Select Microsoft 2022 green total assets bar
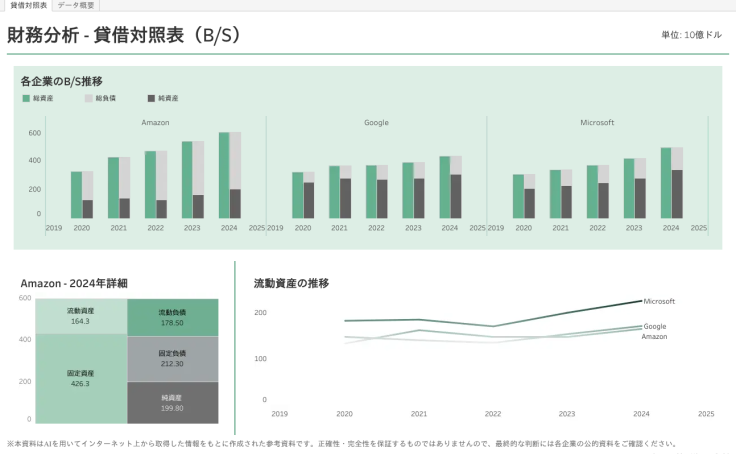 click(592, 192)
